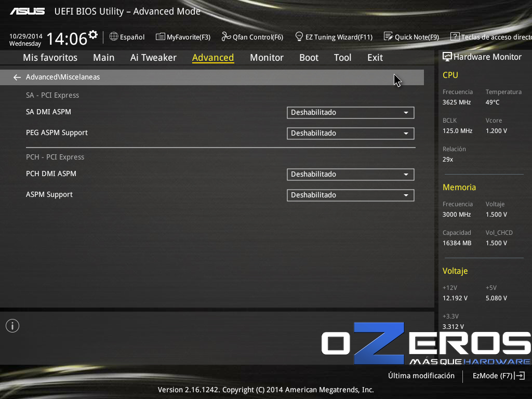
Task: Open the Boot tab
Action: 309,58
